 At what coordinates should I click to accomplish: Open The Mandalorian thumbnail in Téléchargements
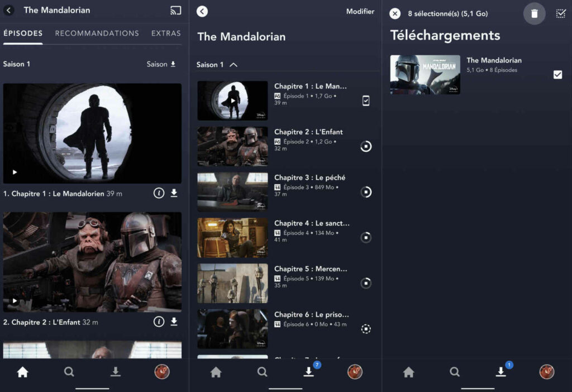tap(425, 75)
